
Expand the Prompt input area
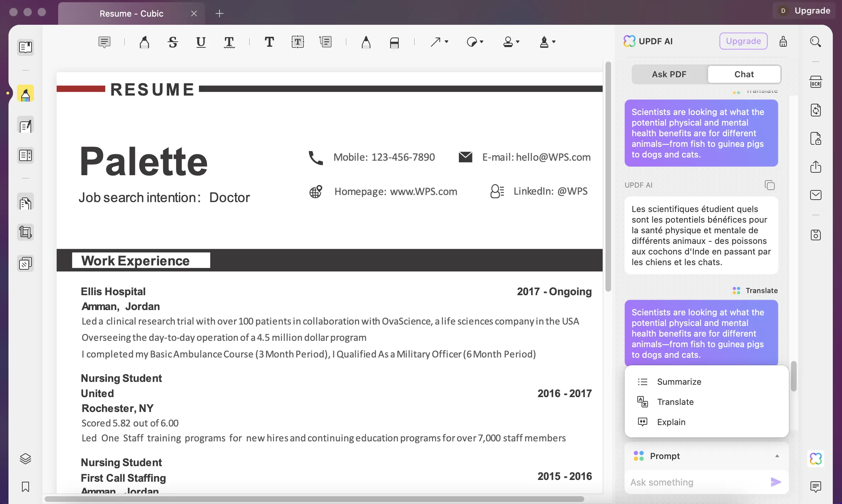777,456
